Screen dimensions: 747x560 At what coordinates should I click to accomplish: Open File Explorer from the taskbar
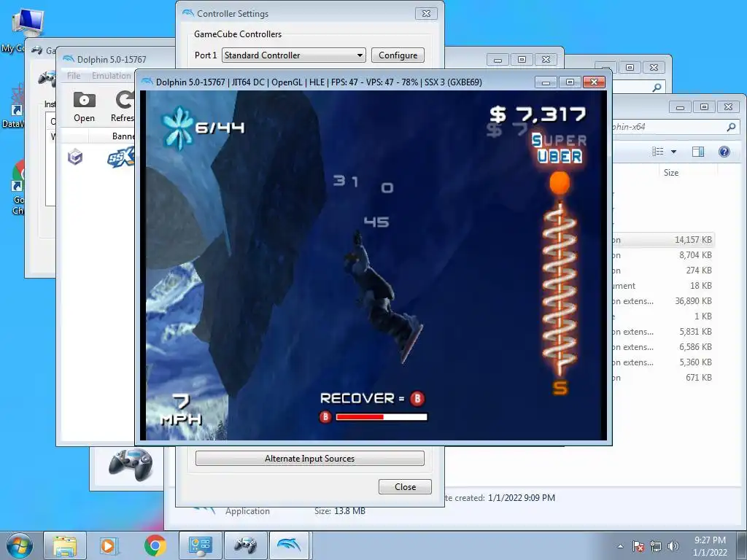point(65,545)
